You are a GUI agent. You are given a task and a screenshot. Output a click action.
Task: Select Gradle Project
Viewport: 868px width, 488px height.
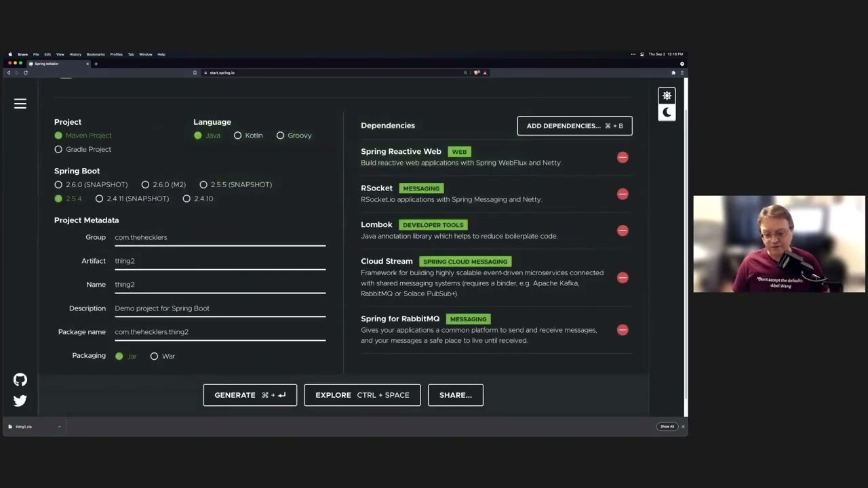point(83,149)
